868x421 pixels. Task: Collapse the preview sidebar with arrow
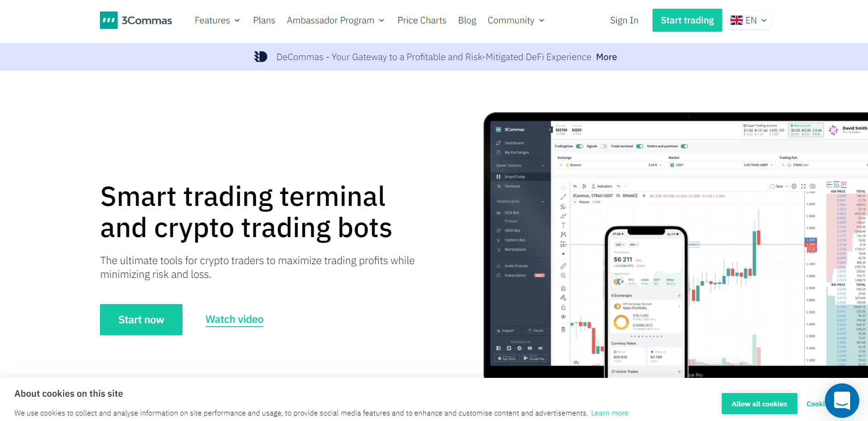(x=550, y=130)
